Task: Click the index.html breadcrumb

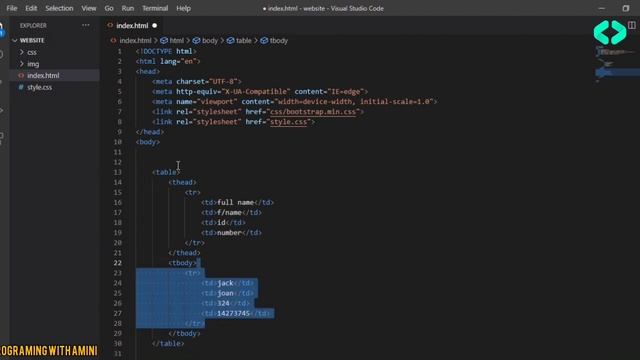Action: [135, 40]
